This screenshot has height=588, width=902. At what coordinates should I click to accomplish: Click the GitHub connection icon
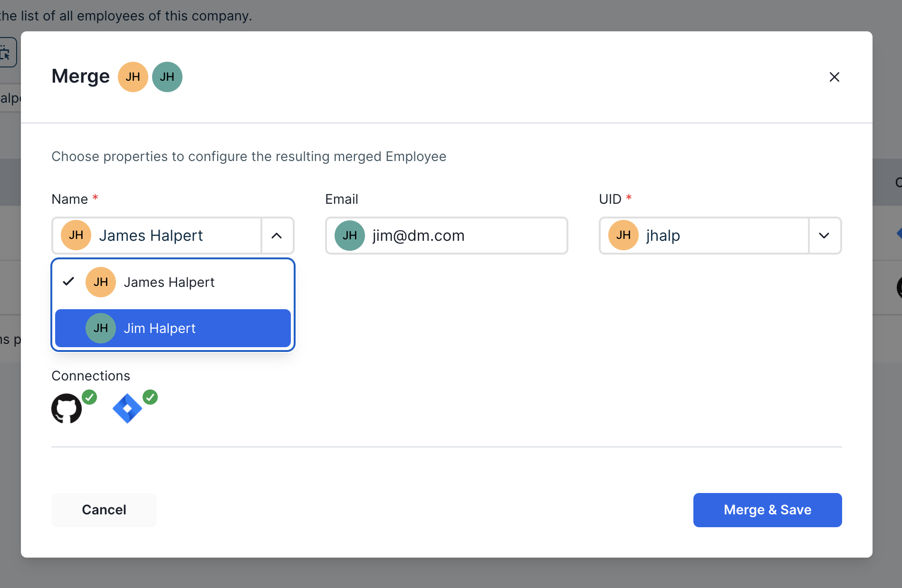[x=67, y=408]
